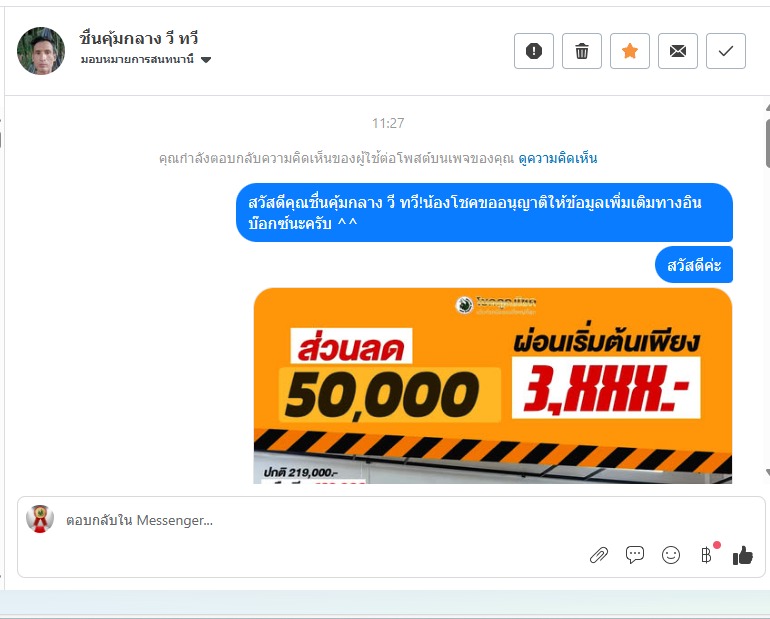The height and width of the screenshot is (619, 770).
Task: Select the สวัสดีค่ะ message bubble
Action: coord(693,265)
